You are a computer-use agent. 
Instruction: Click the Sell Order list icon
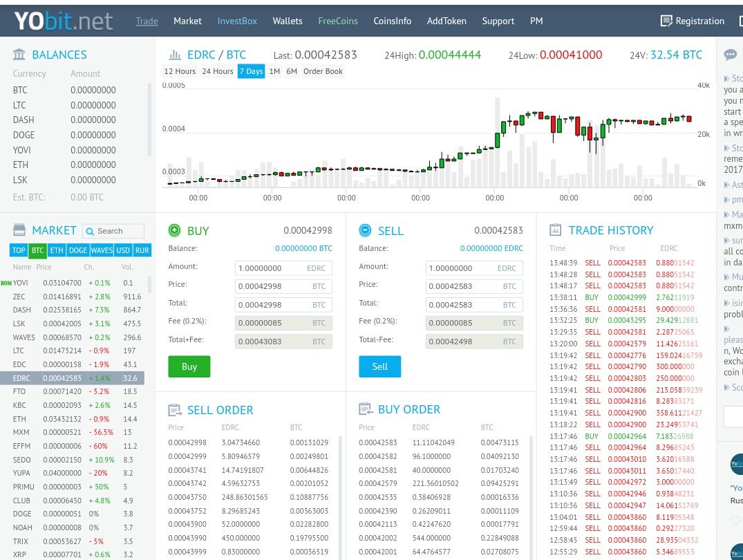[175, 410]
